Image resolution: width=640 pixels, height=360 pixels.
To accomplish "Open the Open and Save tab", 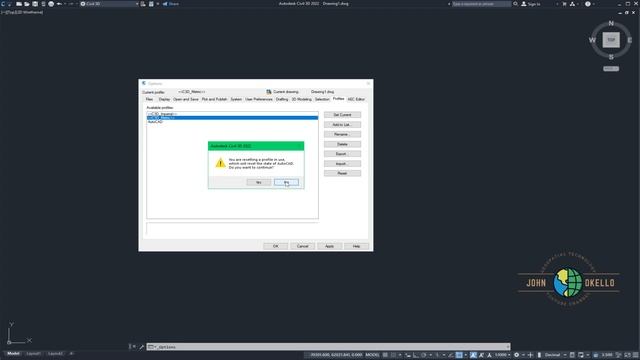I will click(186, 99).
